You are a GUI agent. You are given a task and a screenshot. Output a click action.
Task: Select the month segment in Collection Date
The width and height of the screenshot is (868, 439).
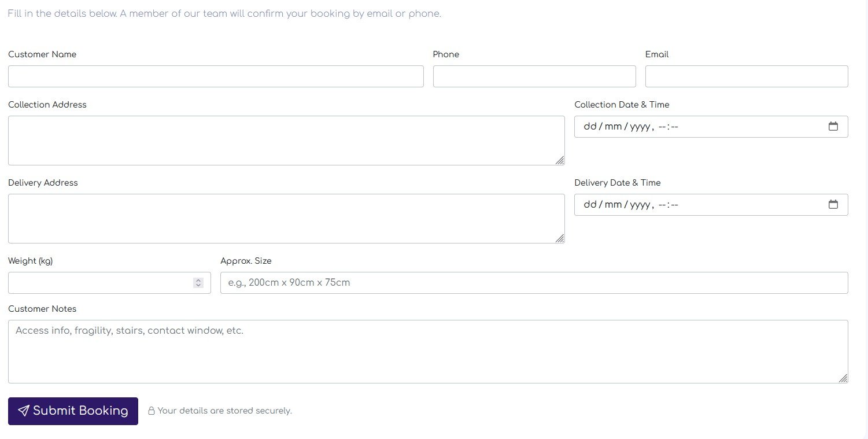[x=612, y=127]
